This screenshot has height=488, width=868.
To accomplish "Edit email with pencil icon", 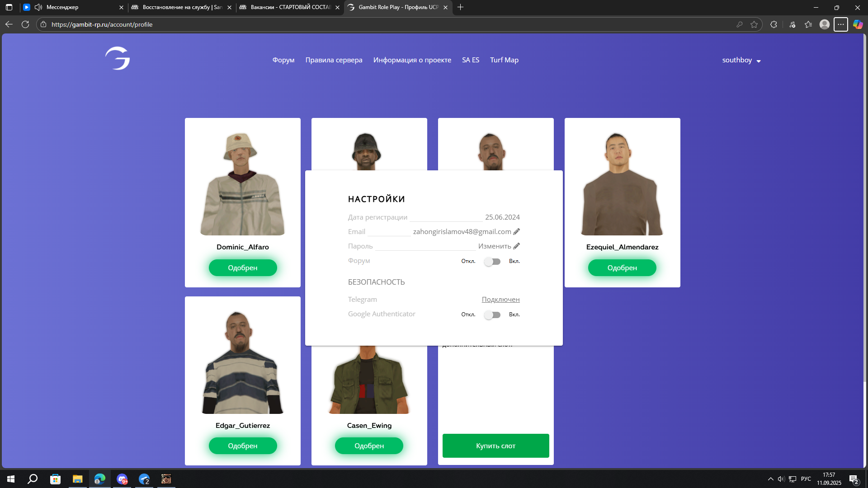I will tap(516, 231).
